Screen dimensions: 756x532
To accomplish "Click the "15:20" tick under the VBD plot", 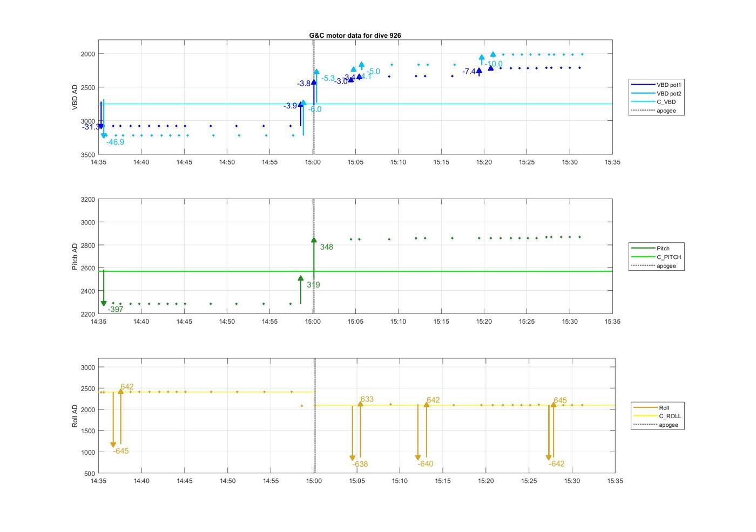I will click(x=484, y=162).
